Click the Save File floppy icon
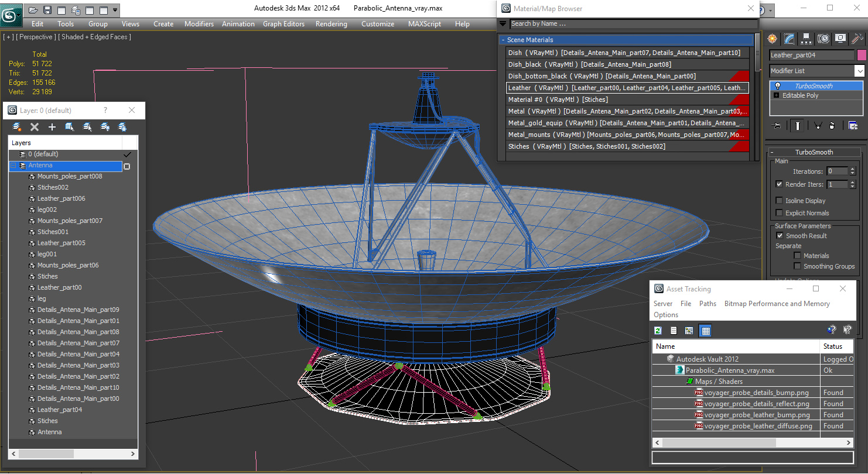The image size is (868, 474). click(x=47, y=10)
